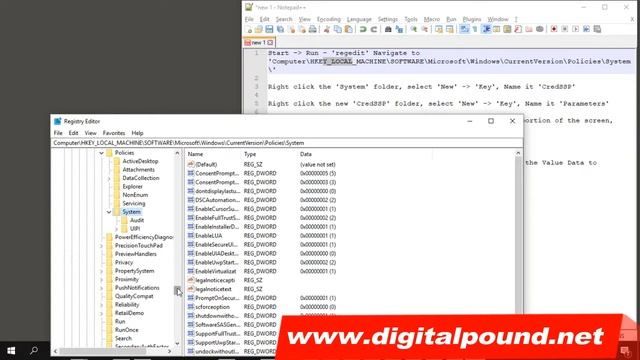Select the ActiveDesktop key in registry tree
This screenshot has width=640, height=360.
(140, 161)
